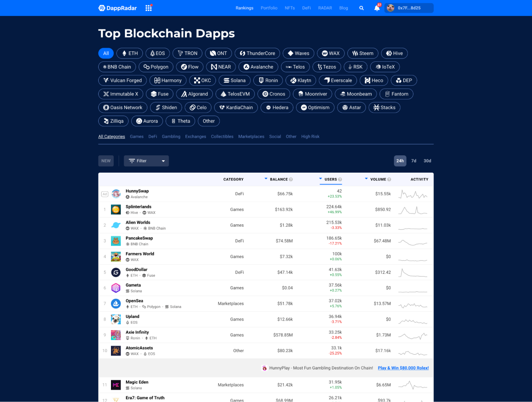Open the DeFi nav item

point(306,8)
